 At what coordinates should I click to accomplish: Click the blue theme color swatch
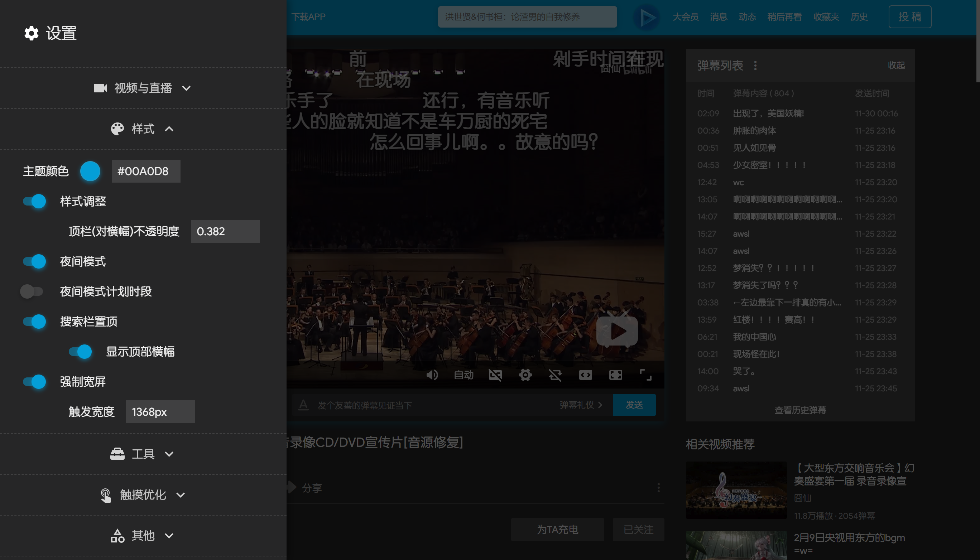(x=90, y=171)
